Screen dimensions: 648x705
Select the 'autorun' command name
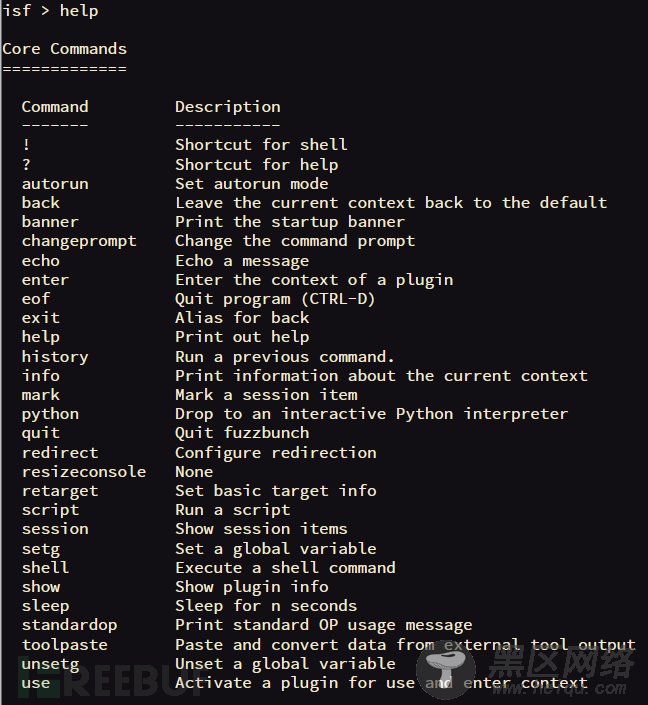(x=55, y=184)
